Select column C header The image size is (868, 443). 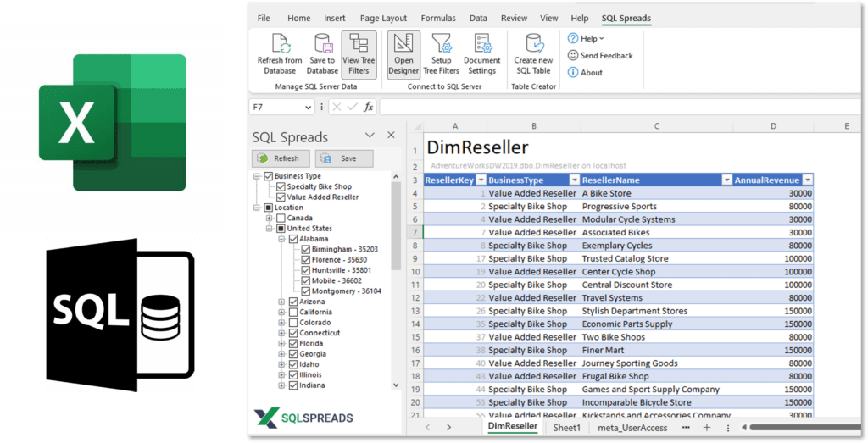pos(657,126)
